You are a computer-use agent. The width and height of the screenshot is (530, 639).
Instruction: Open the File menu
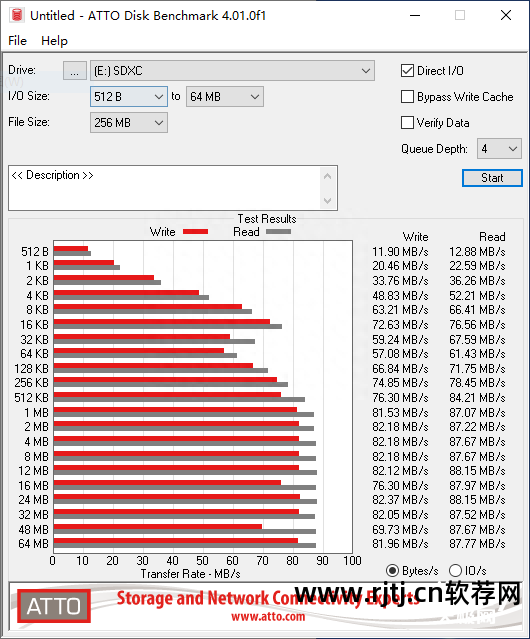coord(18,41)
